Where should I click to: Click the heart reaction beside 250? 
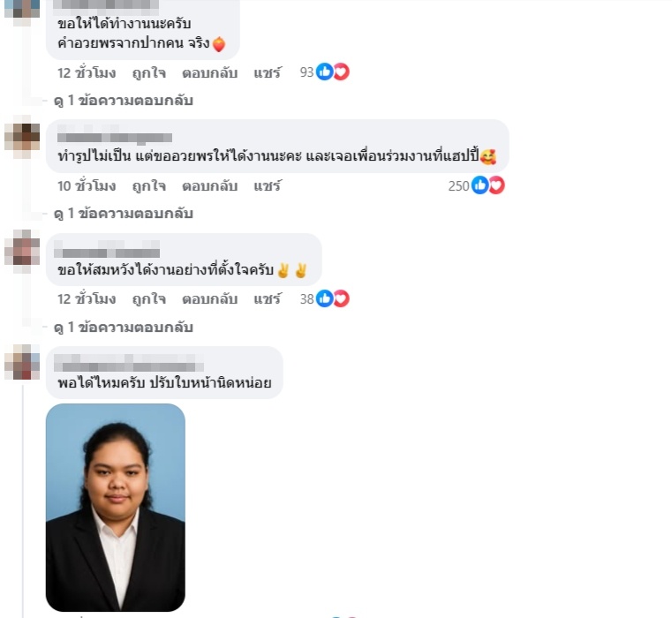496,185
